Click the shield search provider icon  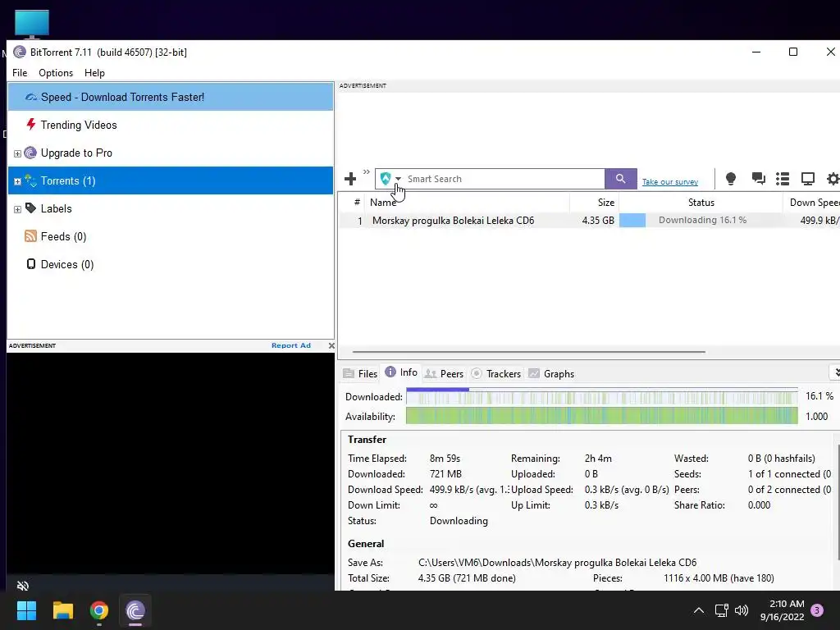pos(386,178)
